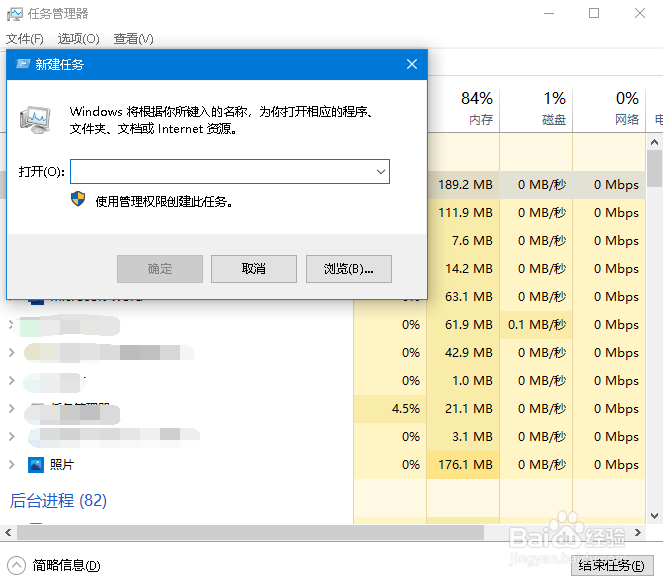Click the 使用管理权限创建此任务 text
The image size is (663, 582).
pos(164,202)
